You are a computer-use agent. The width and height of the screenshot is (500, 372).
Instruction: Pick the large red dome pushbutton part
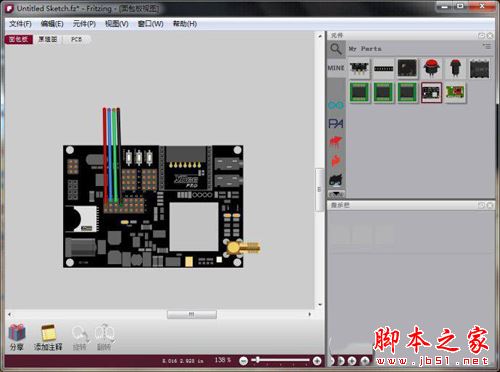431,68
